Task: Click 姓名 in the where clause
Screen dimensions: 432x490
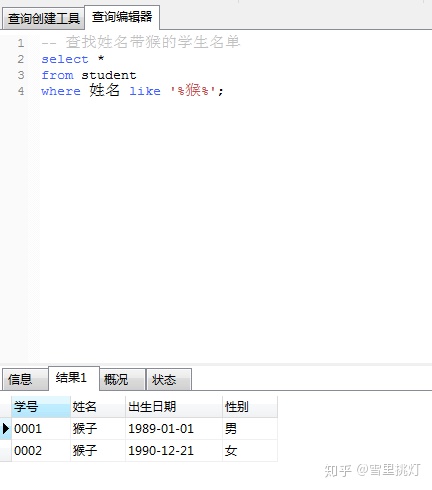Action: pyautogui.click(x=104, y=90)
